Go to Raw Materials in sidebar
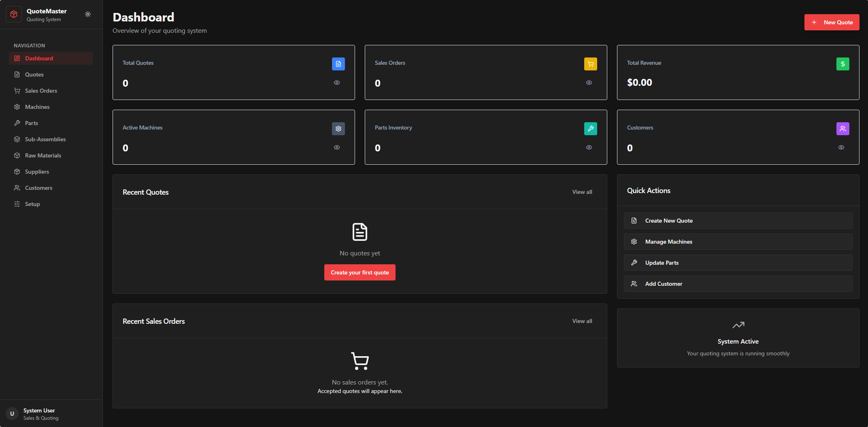The width and height of the screenshot is (868, 427). 51,155
